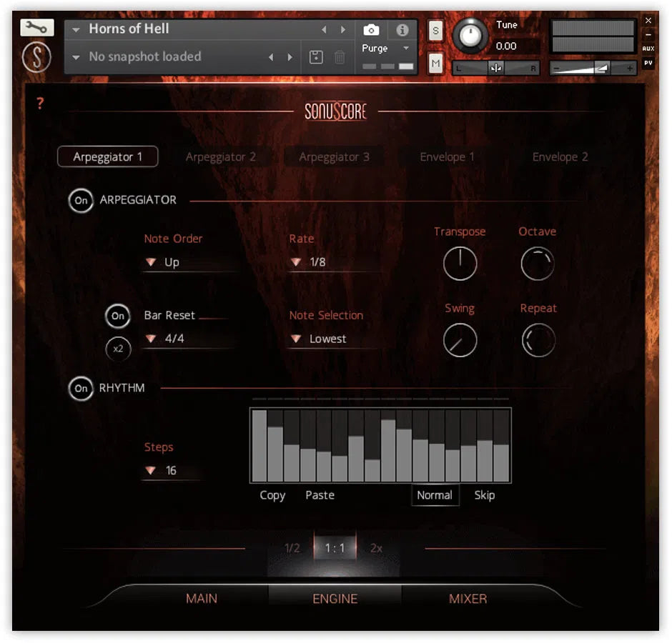Click the circular S Sonuscore logo
Viewport: 672px width, 643px height.
[x=36, y=57]
